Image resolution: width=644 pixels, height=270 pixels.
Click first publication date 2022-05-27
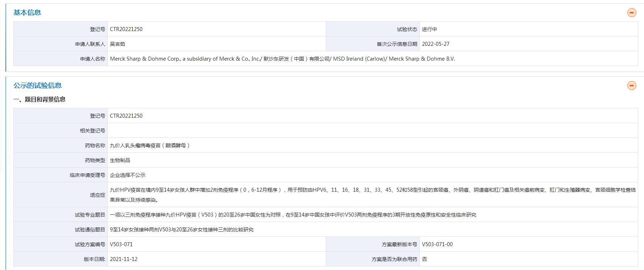click(x=435, y=44)
